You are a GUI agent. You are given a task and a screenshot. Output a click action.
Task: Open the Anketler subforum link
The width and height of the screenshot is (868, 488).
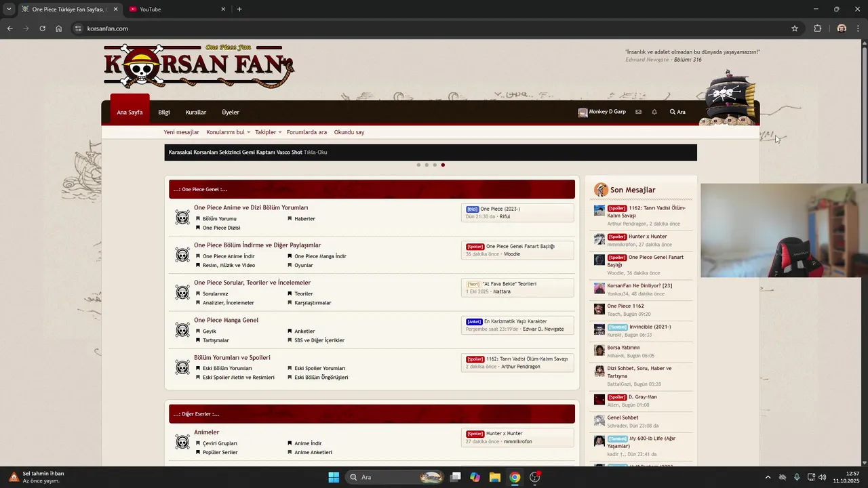pos(304,331)
